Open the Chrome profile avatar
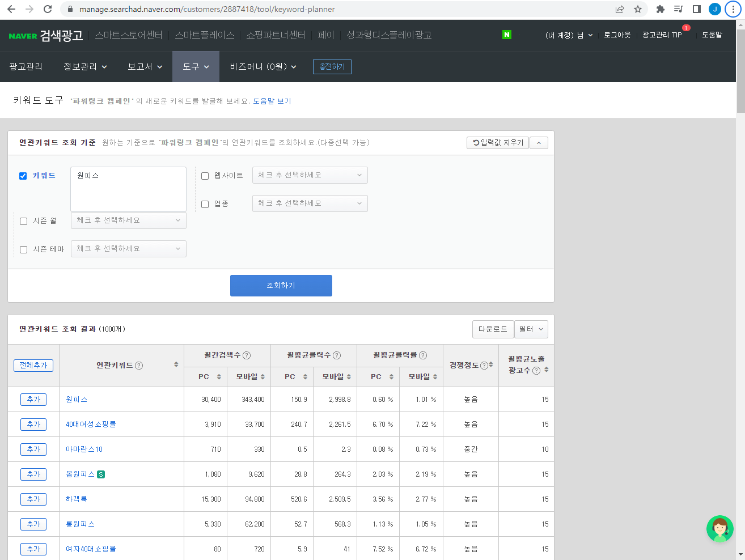This screenshot has width=745, height=560. pos(715,9)
